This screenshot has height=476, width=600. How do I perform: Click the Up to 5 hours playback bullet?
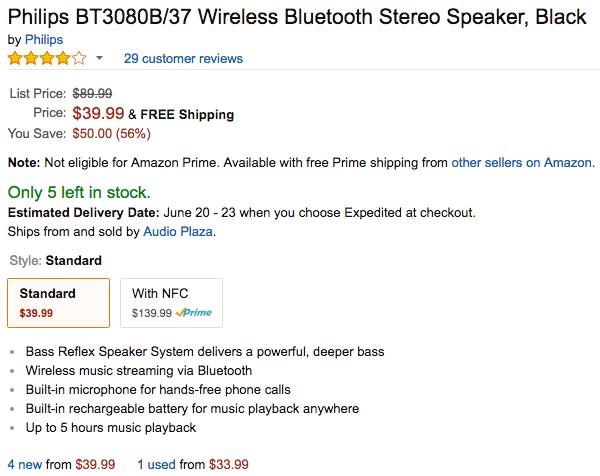click(112, 427)
